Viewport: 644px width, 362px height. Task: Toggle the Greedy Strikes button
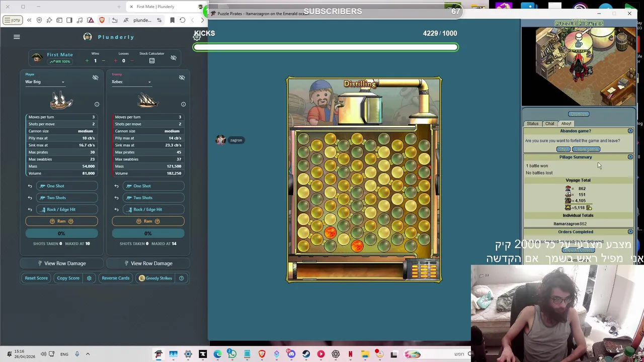pos(155,278)
